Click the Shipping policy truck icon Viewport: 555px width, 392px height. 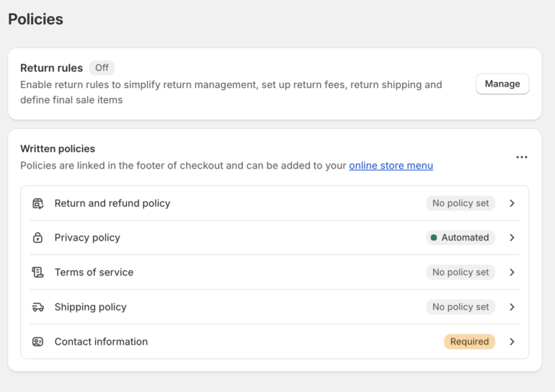tap(38, 307)
